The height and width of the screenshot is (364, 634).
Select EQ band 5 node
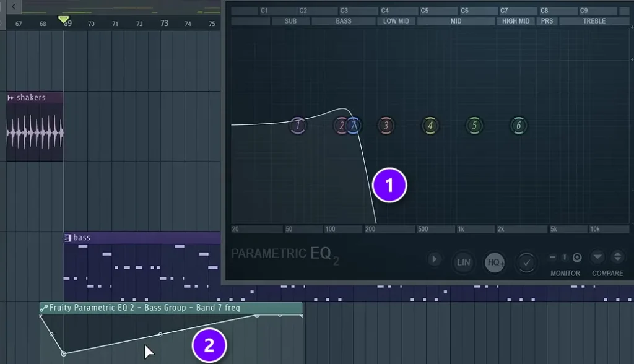(474, 126)
